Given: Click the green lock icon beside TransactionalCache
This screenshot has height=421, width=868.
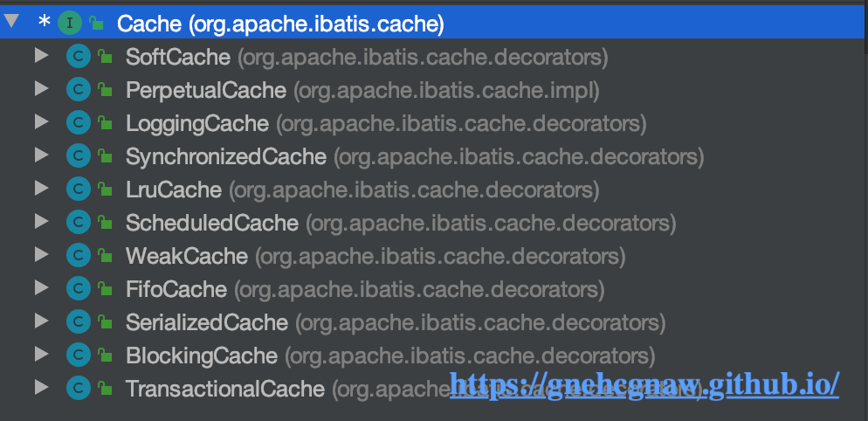Looking at the screenshot, I should coord(105,389).
